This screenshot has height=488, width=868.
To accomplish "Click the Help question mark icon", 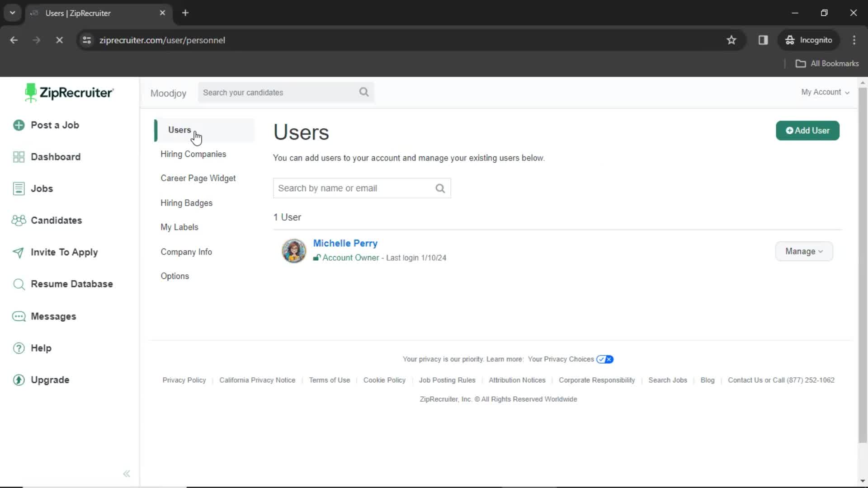I will [19, 348].
